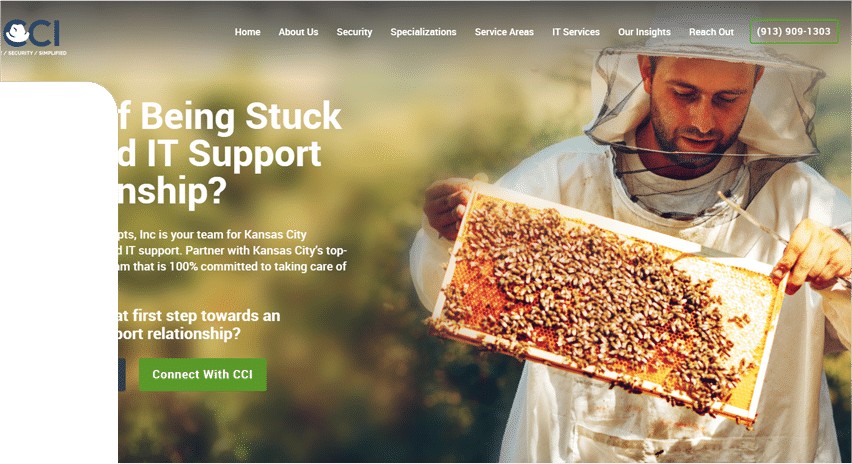The height and width of the screenshot is (464, 852).
Task: Open the Home menu item
Action: point(247,32)
